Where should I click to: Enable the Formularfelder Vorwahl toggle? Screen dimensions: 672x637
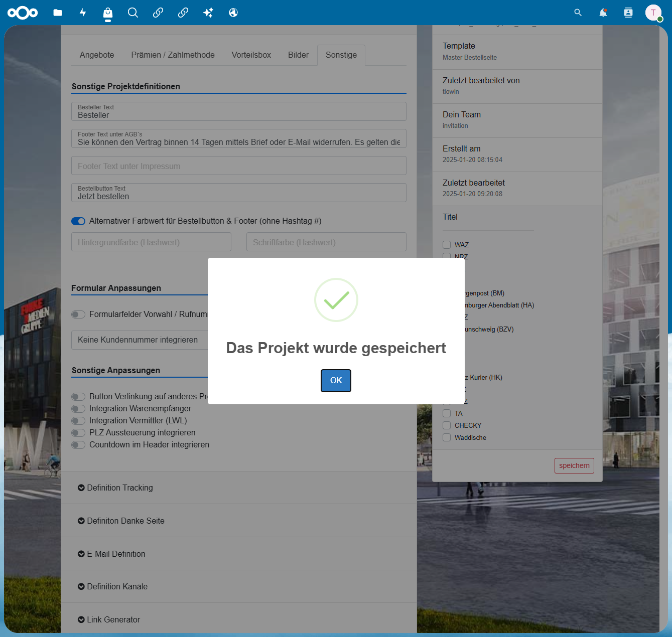click(x=78, y=314)
